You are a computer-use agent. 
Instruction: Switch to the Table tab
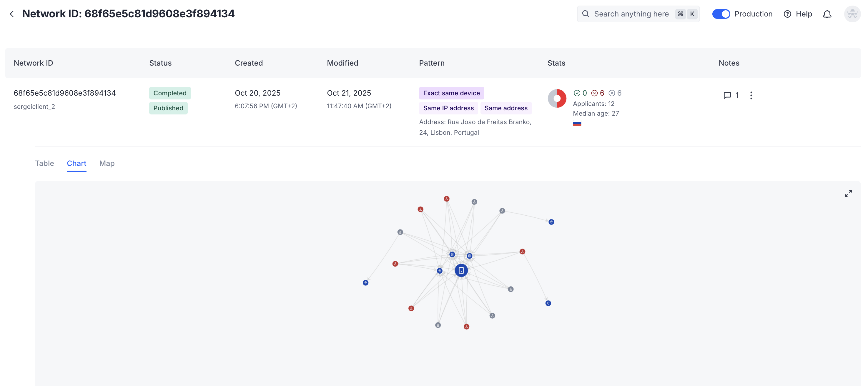click(x=44, y=163)
